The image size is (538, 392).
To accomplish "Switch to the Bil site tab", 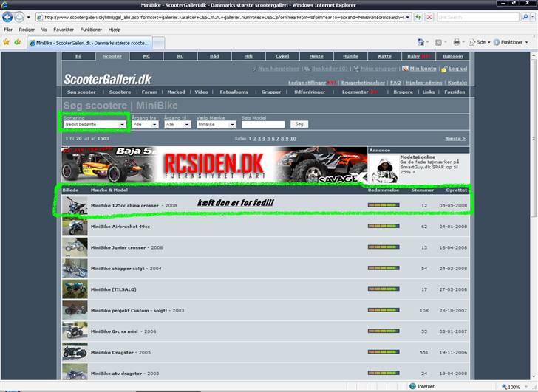I will [78, 56].
